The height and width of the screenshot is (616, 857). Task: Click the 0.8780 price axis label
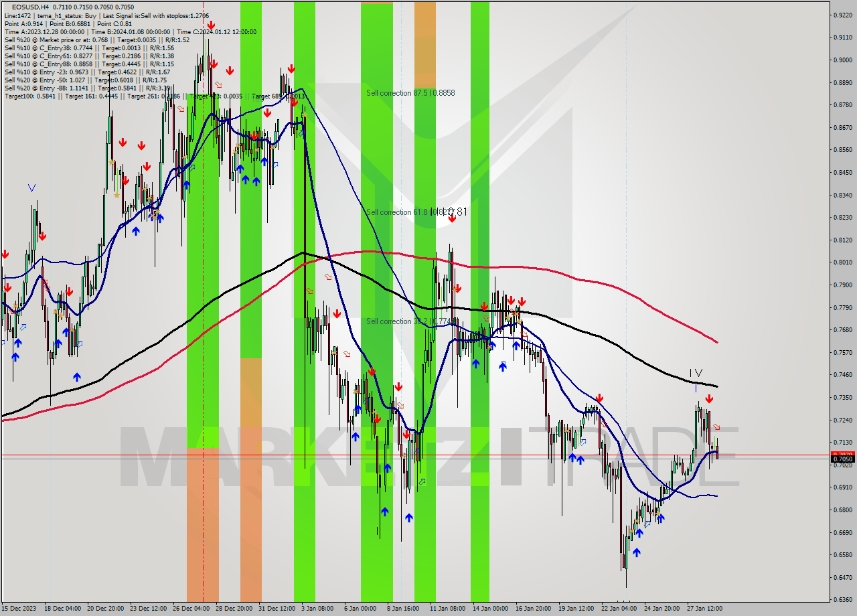coord(842,104)
